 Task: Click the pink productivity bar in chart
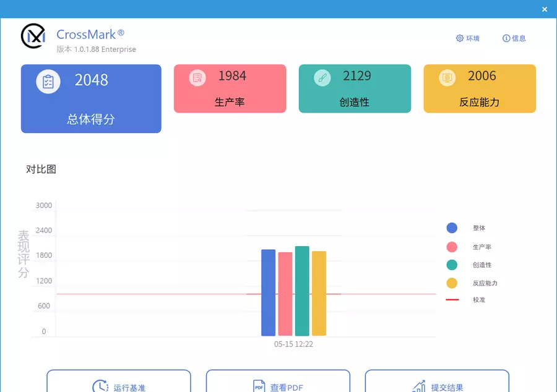coord(285,294)
